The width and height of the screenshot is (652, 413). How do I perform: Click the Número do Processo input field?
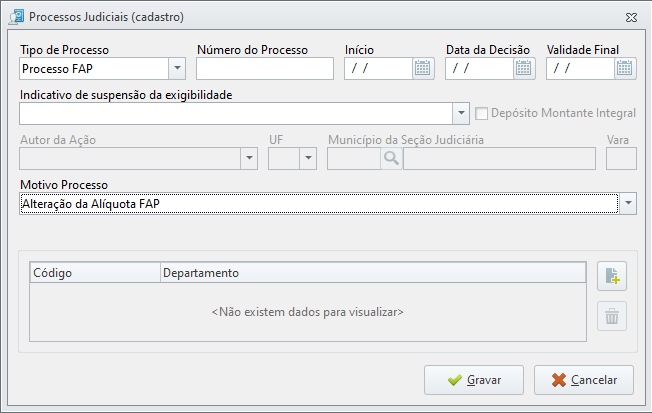(x=265, y=69)
